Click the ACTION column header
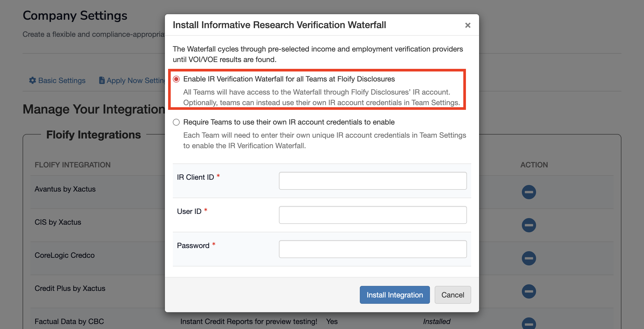Viewport: 644px width, 329px height. (x=534, y=165)
